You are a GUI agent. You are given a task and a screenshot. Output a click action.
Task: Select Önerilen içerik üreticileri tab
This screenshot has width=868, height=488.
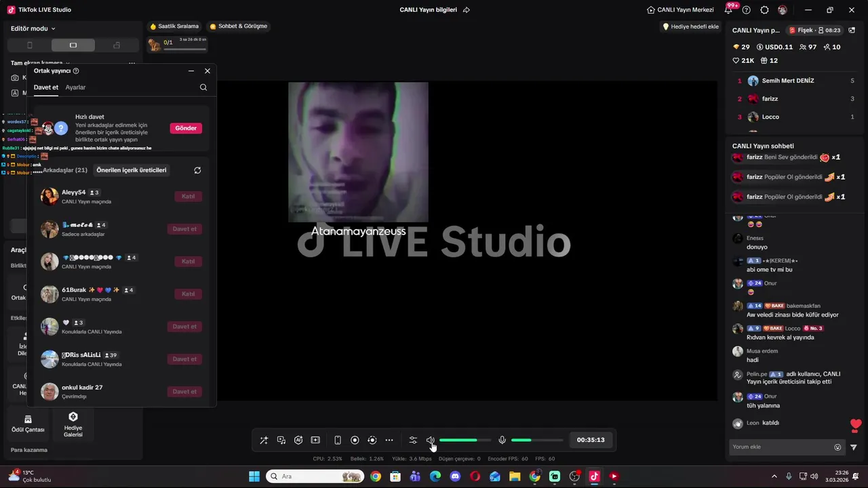tap(132, 170)
